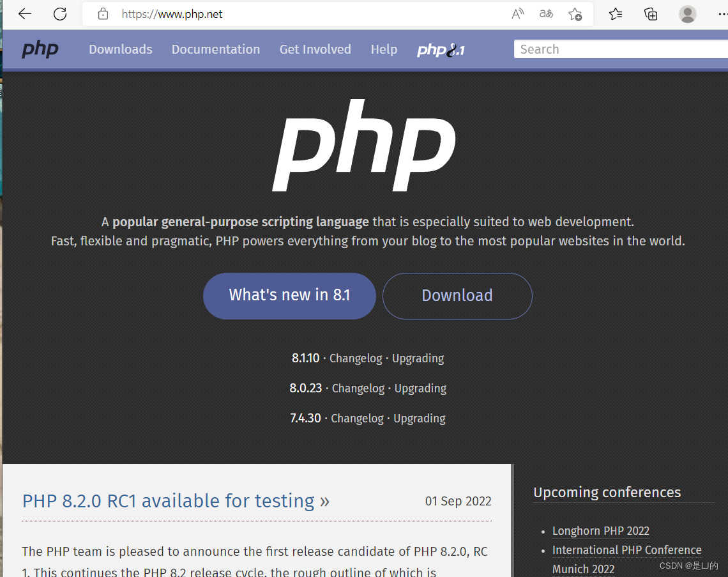Screen dimensions: 728x577
Task: Add php.net to favorites
Action: click(x=574, y=13)
